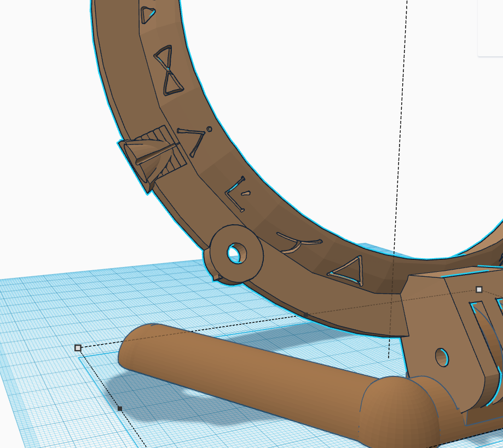The width and height of the screenshot is (503, 448).
Task: Click the black midpoint handle under the ring
Action: tap(306, 315)
